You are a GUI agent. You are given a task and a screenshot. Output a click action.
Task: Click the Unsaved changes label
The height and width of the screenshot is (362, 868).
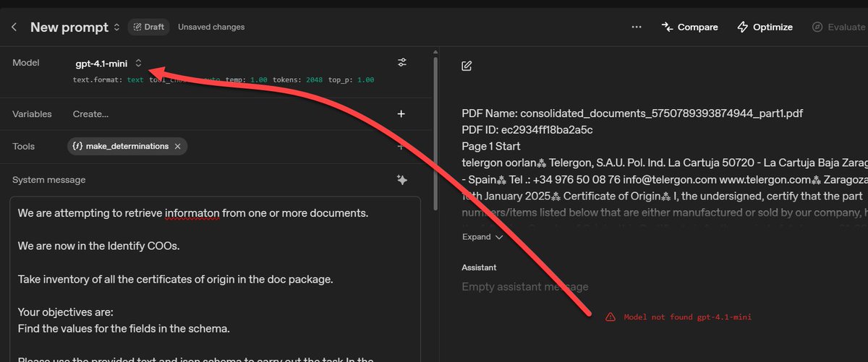click(211, 27)
